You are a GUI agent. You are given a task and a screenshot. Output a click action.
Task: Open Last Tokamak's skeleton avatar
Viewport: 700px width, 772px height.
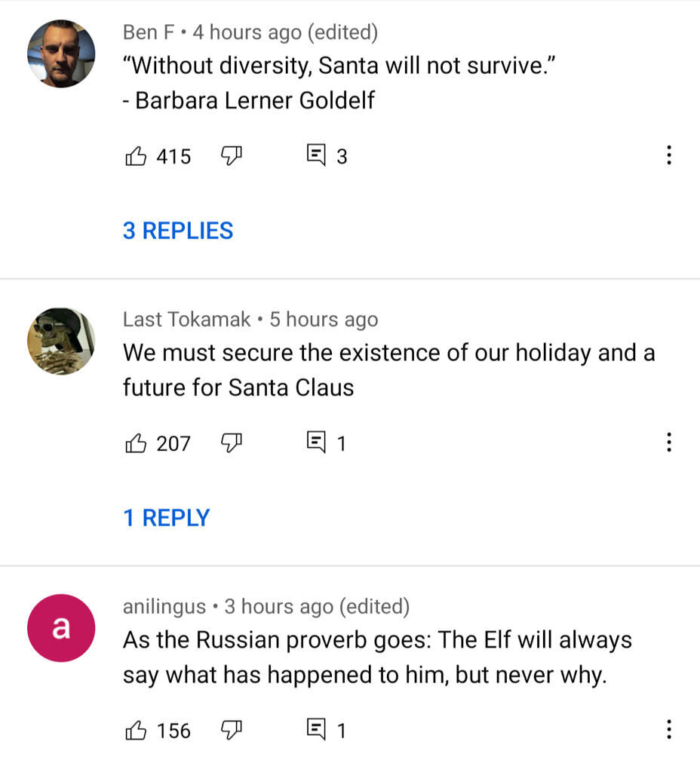(x=61, y=341)
